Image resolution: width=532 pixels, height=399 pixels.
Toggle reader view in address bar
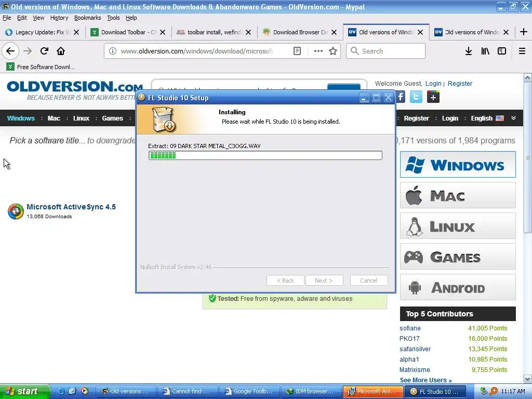(x=297, y=51)
